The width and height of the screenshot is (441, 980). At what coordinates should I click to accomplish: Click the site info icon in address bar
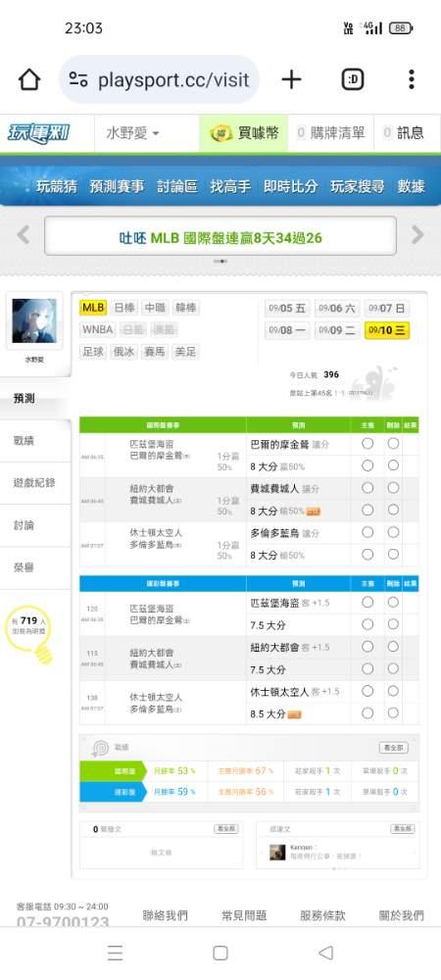(x=78, y=79)
